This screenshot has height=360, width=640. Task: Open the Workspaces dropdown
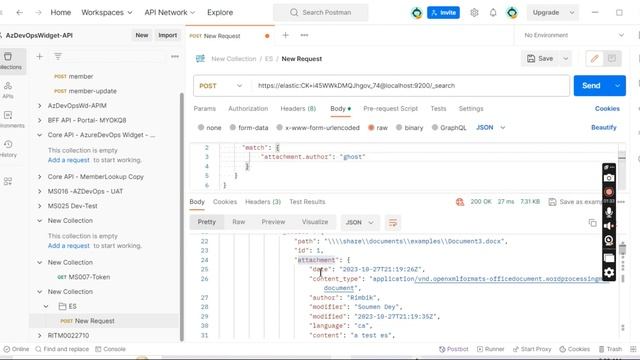[x=107, y=13]
